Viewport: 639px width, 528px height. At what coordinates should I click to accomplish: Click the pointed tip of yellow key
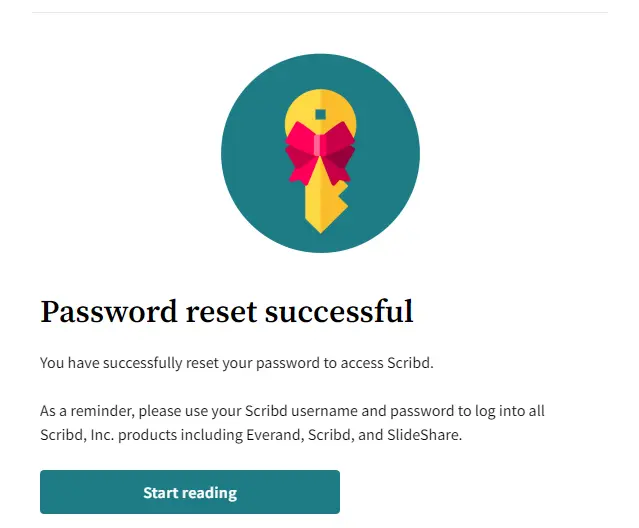pyautogui.click(x=320, y=227)
